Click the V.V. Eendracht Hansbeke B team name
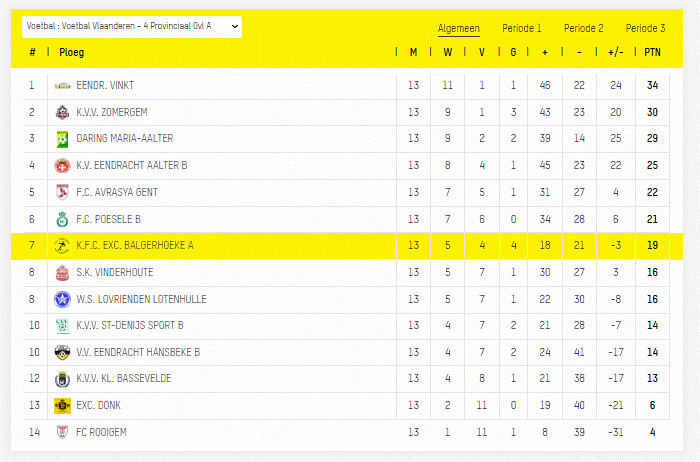This screenshot has width=700, height=462. tap(138, 352)
